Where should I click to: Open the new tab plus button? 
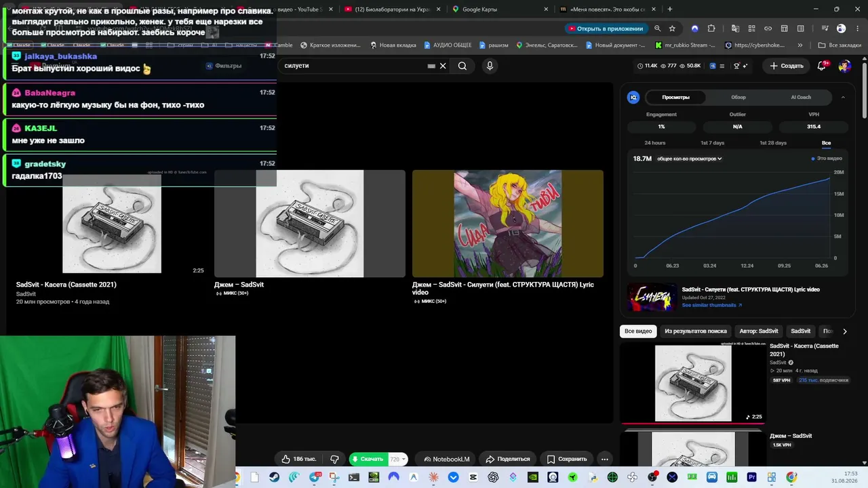(670, 9)
